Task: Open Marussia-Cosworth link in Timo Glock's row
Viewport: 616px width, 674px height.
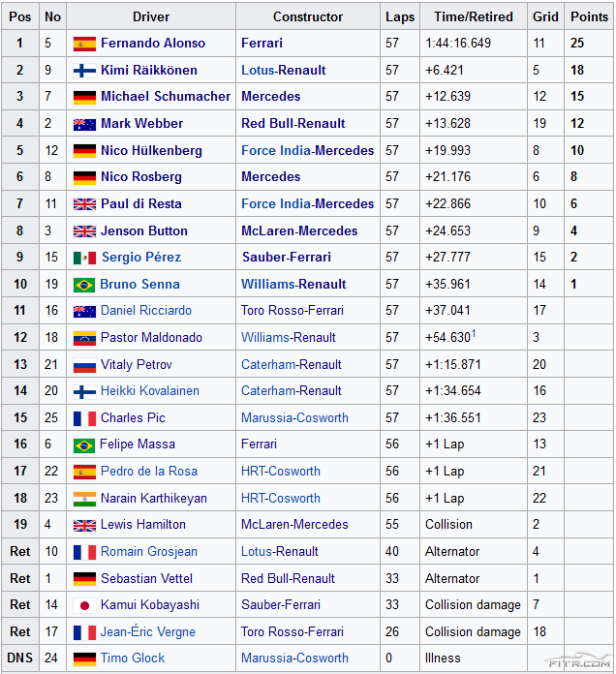Action: (294, 659)
